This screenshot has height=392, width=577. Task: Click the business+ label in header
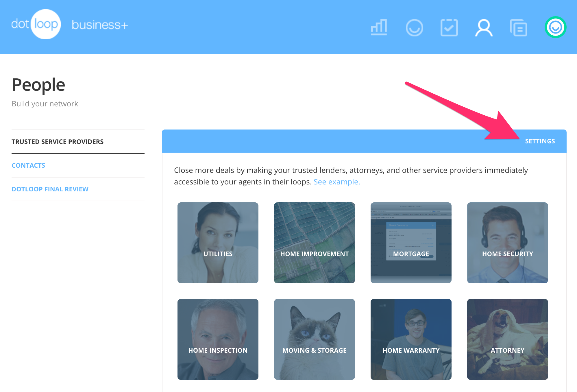click(100, 25)
